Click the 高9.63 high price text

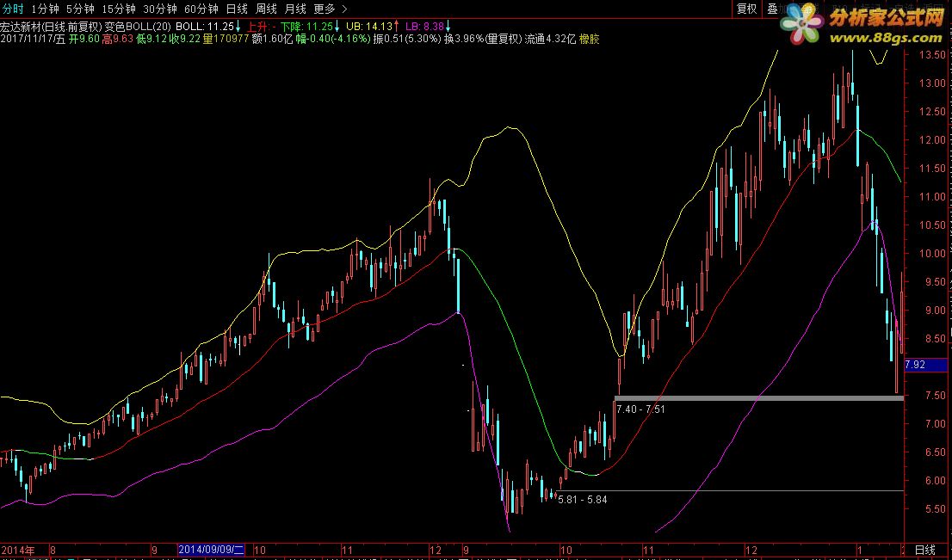point(117,39)
